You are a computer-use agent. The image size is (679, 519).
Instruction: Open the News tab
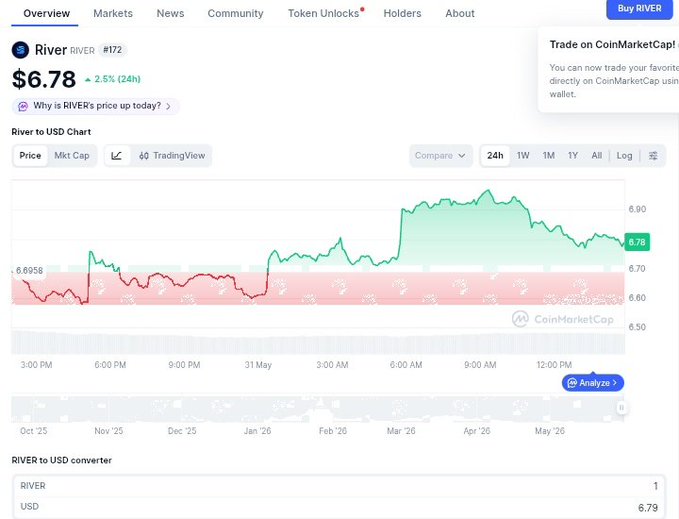pyautogui.click(x=170, y=13)
